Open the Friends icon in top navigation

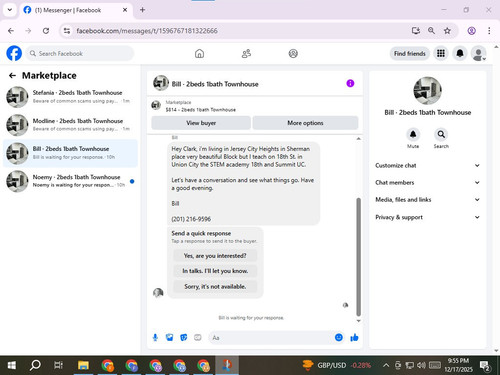point(246,53)
